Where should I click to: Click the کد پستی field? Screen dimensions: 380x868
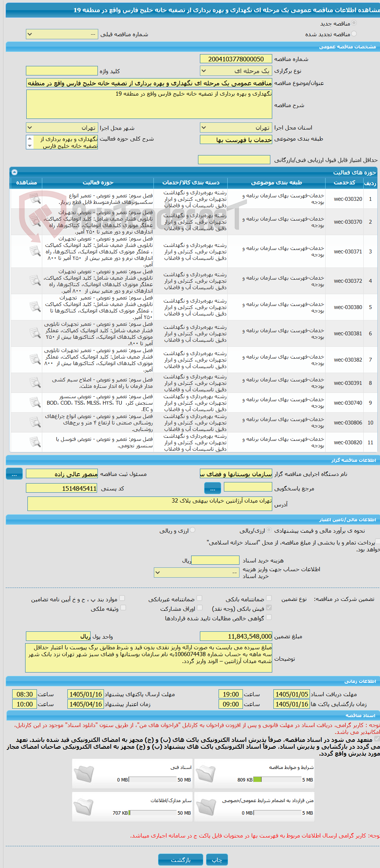coord(62,488)
